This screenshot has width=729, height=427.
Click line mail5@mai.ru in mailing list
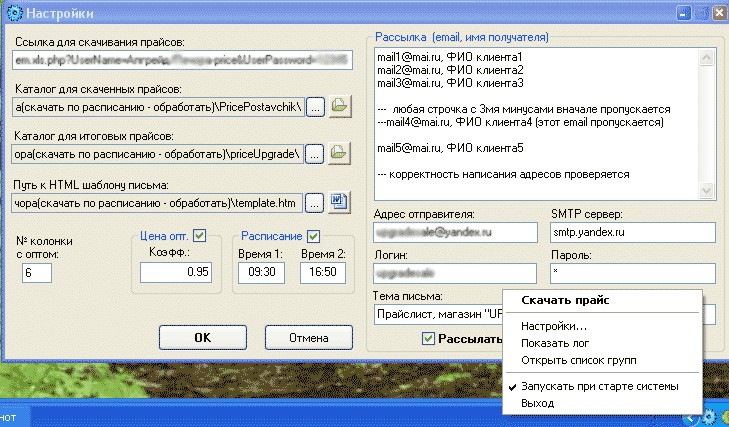450,148
